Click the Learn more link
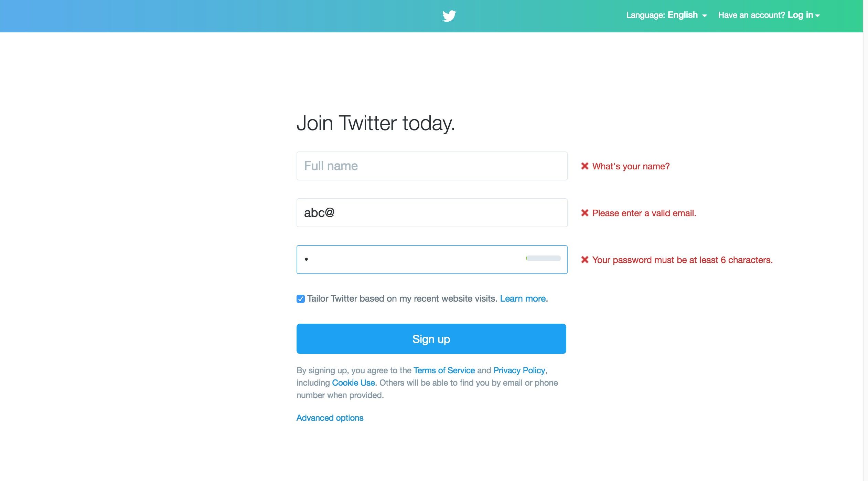868x481 pixels. click(x=523, y=298)
